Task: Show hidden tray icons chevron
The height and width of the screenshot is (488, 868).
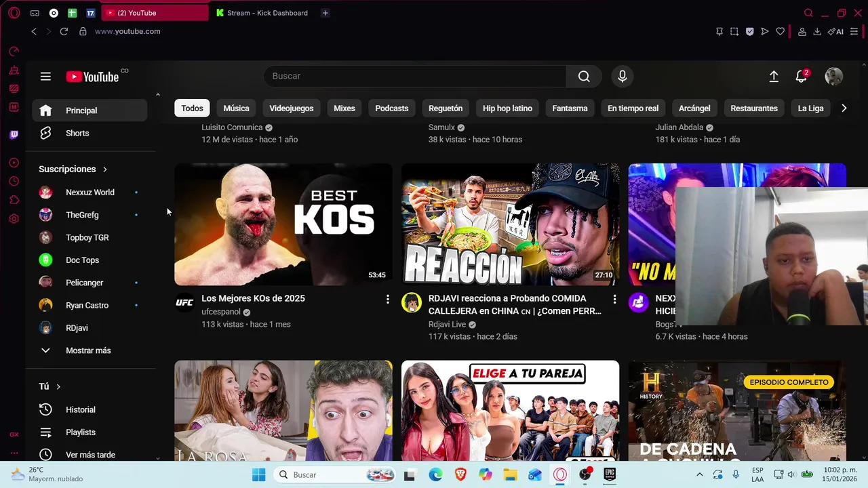Action: pyautogui.click(x=701, y=474)
